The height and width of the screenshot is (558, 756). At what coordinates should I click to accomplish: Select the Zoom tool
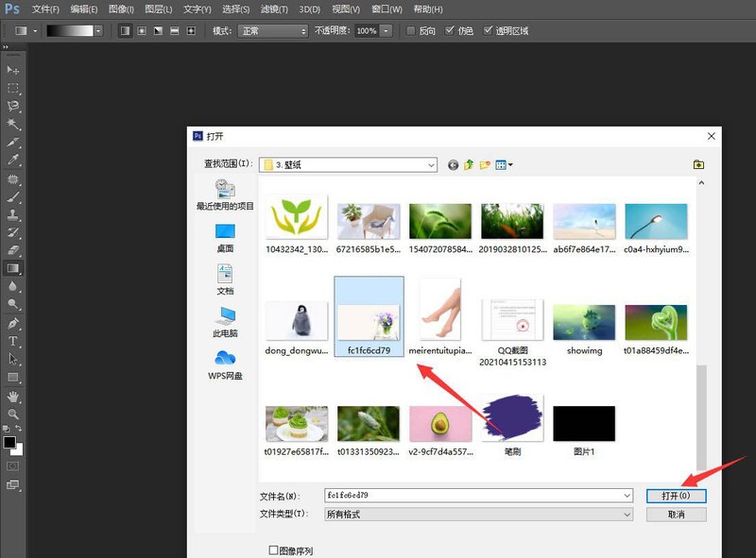point(13,414)
